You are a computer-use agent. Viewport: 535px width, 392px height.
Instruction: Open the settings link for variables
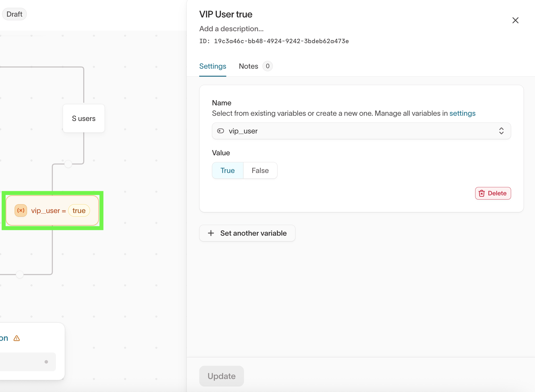(462, 113)
